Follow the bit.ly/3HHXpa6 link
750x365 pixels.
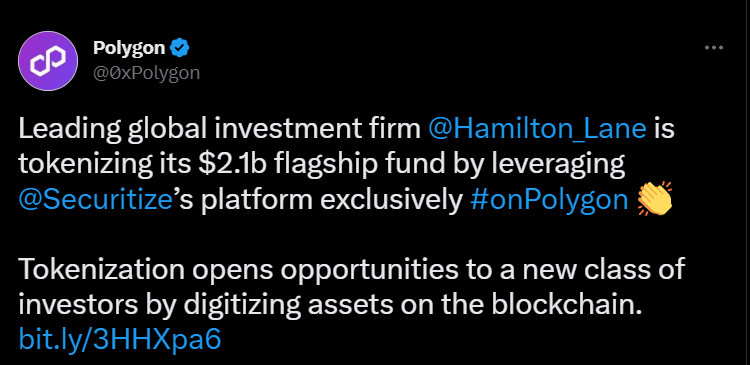tap(120, 340)
